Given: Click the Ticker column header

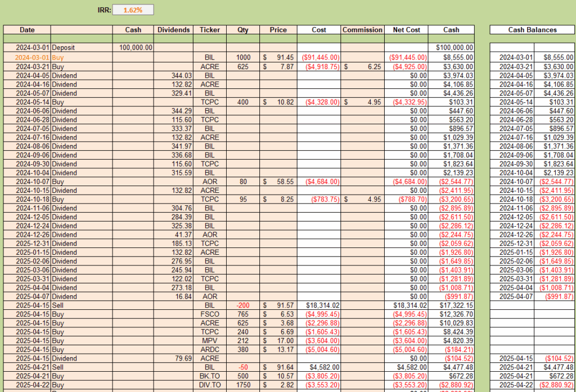Looking at the screenshot, I should (210, 30).
